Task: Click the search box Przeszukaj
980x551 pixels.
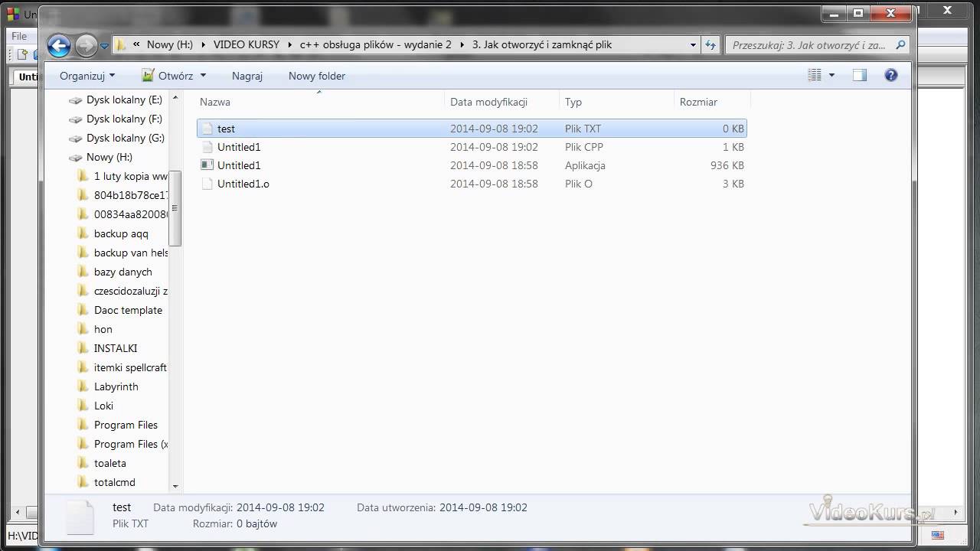Action: pos(808,45)
